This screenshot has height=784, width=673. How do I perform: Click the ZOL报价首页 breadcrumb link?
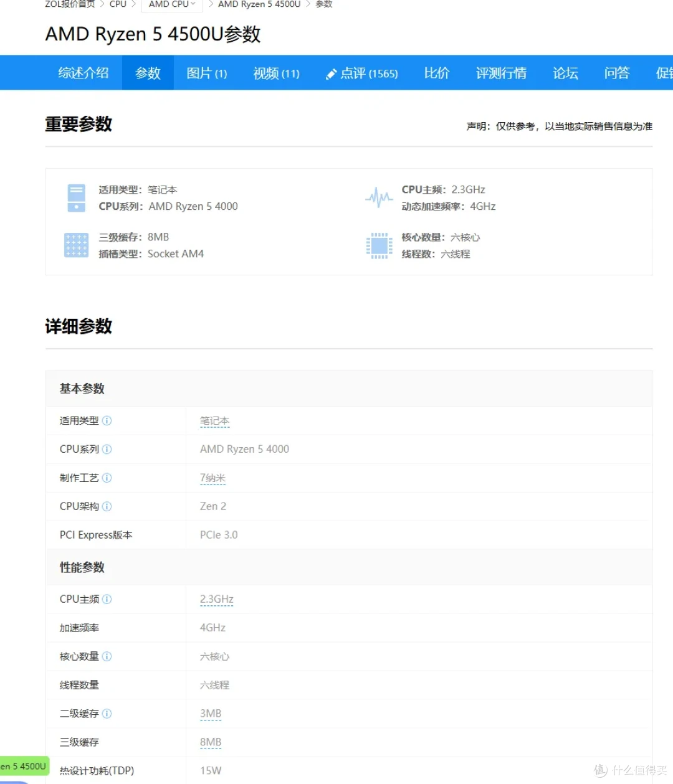[x=70, y=4]
